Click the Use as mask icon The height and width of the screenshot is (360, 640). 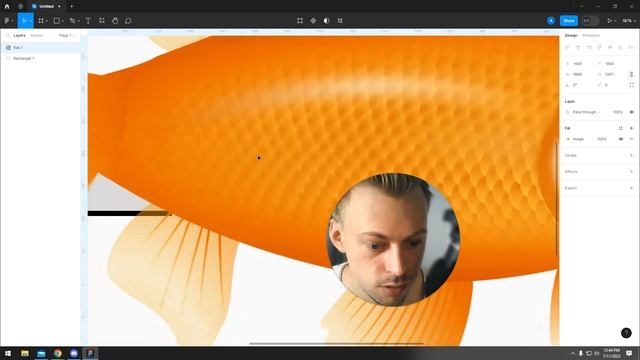coord(327,20)
